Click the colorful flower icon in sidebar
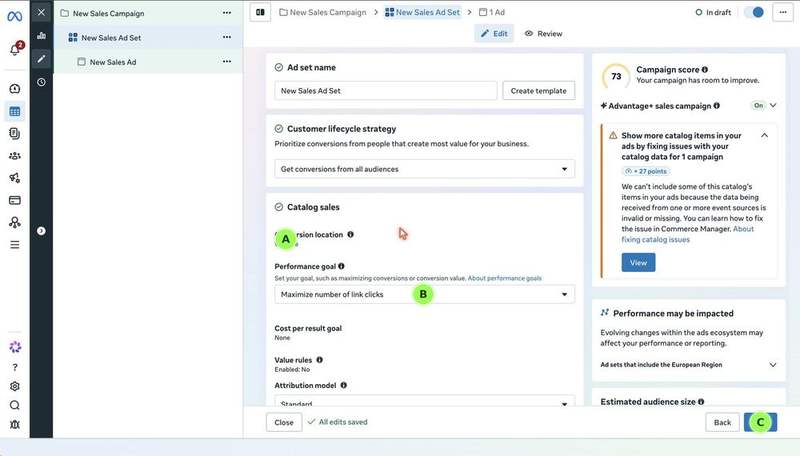Screen dimensions: 800x456 click(15, 347)
